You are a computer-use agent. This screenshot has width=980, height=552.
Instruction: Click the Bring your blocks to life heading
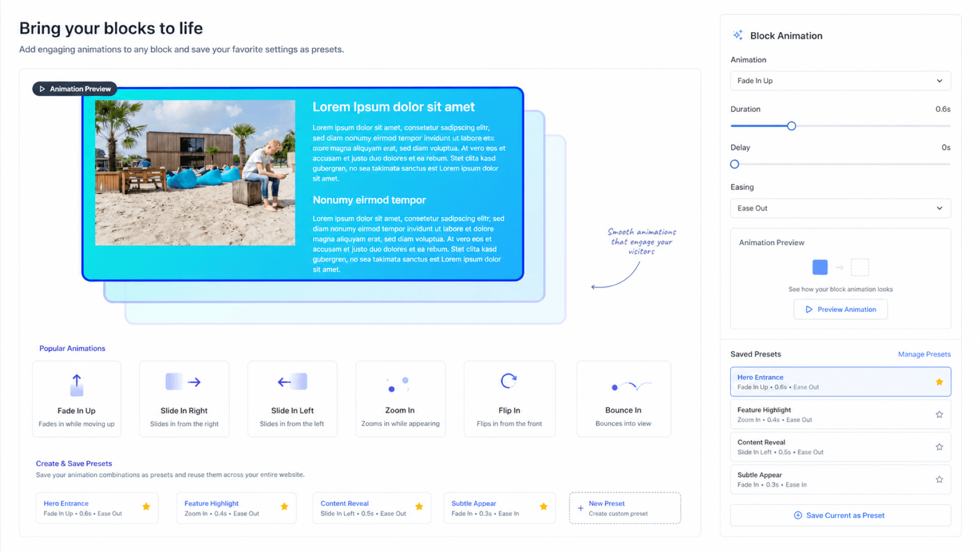[x=111, y=28]
